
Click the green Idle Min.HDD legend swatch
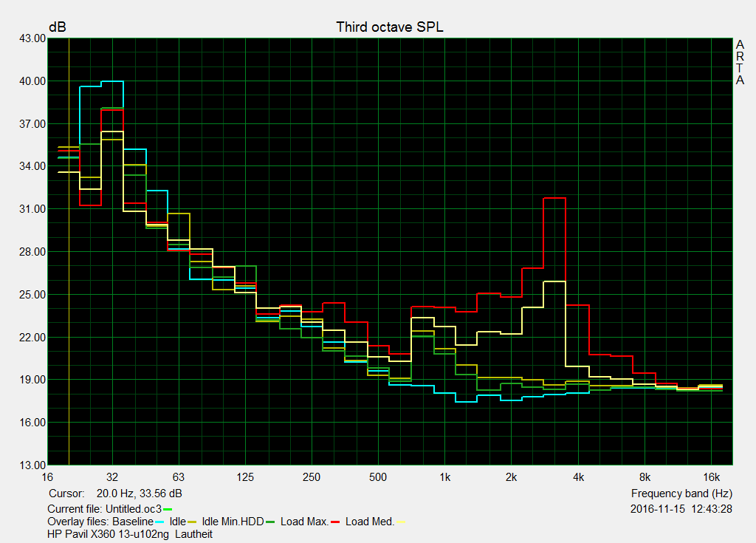(x=270, y=522)
